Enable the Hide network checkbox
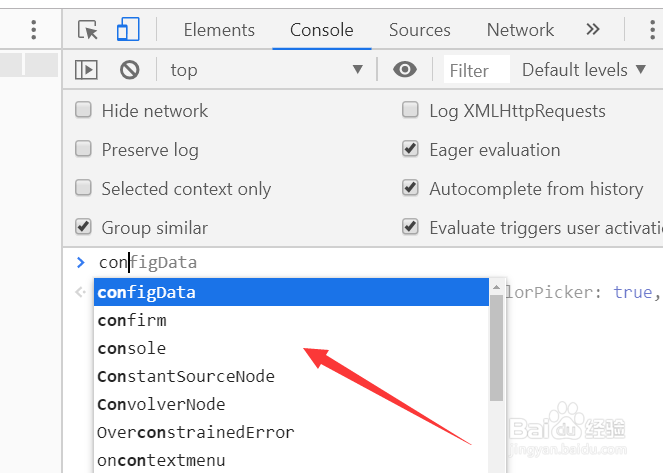Viewport: 663px width, 473px height. click(84, 111)
